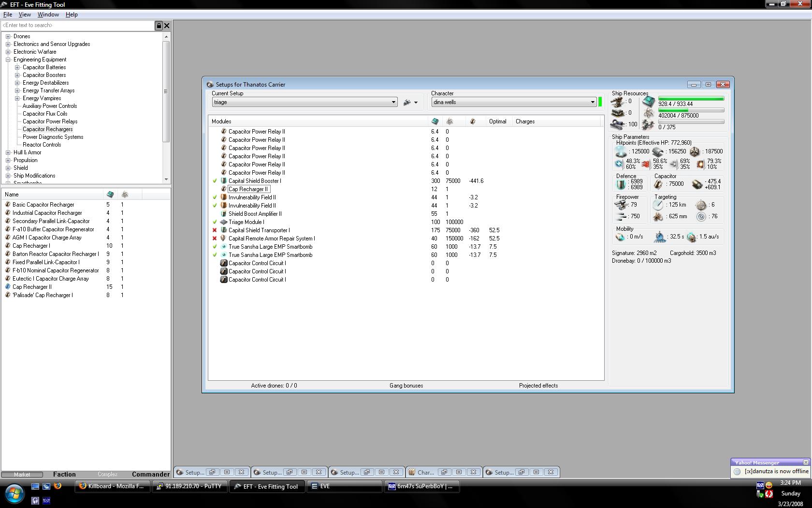Click the Cap Recharger II icon in Modules list
Viewport: 812px width, 508px height.
pyautogui.click(x=224, y=189)
